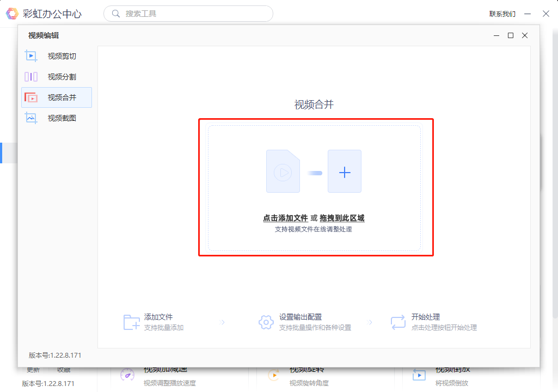Click the 视频加/减速 speedometer icon in background window
The width and height of the screenshot is (558, 392).
tap(127, 375)
